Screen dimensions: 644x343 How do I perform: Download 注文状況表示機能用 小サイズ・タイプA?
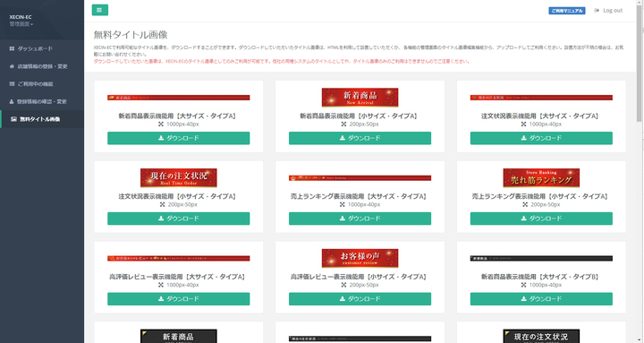coord(179,219)
